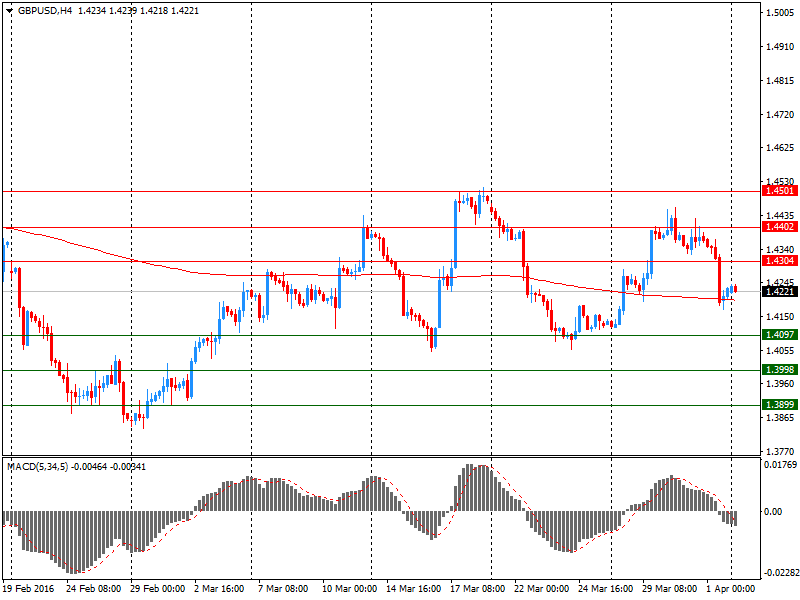800x600 pixels.
Task: Click the current price 1.4221 label
Action: 780,291
